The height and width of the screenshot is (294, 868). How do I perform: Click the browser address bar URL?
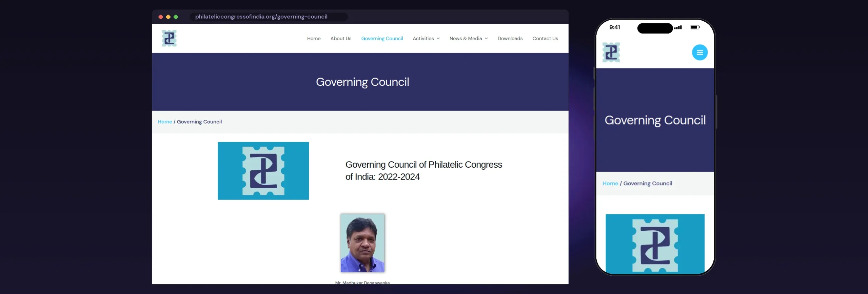point(261,17)
